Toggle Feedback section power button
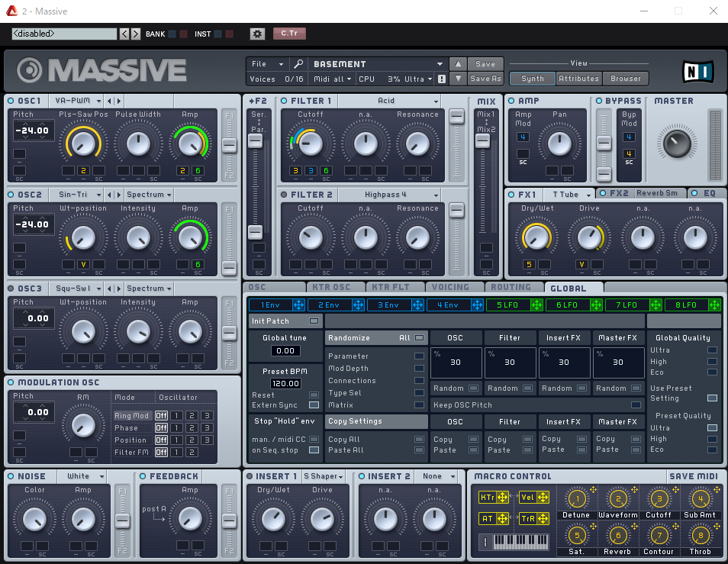Image resolution: width=728 pixels, height=564 pixels. coord(143,476)
